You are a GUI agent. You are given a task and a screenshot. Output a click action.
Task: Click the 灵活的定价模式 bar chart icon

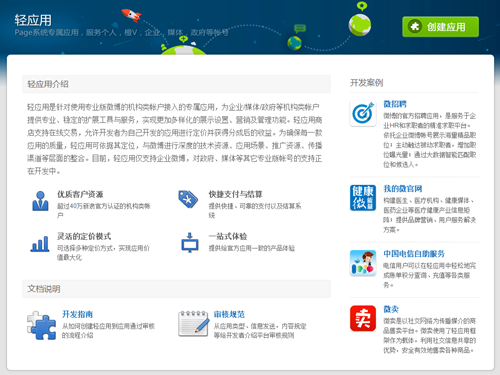coord(40,244)
